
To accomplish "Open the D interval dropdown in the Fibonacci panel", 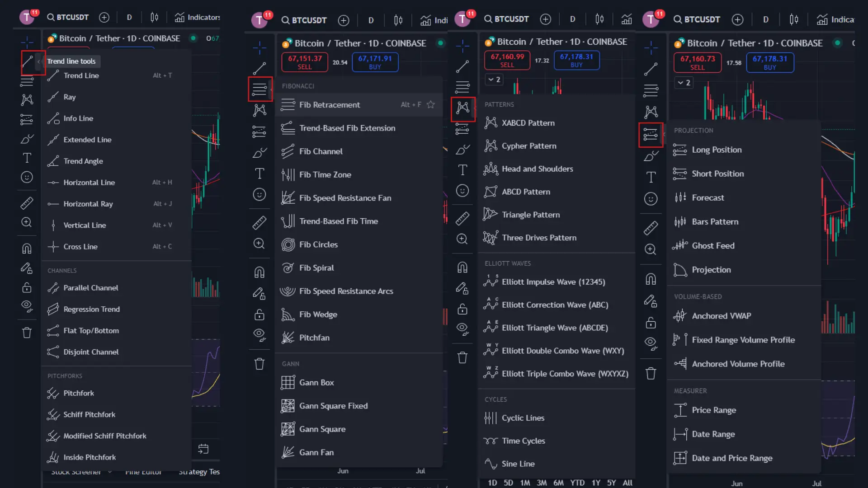I will (371, 20).
